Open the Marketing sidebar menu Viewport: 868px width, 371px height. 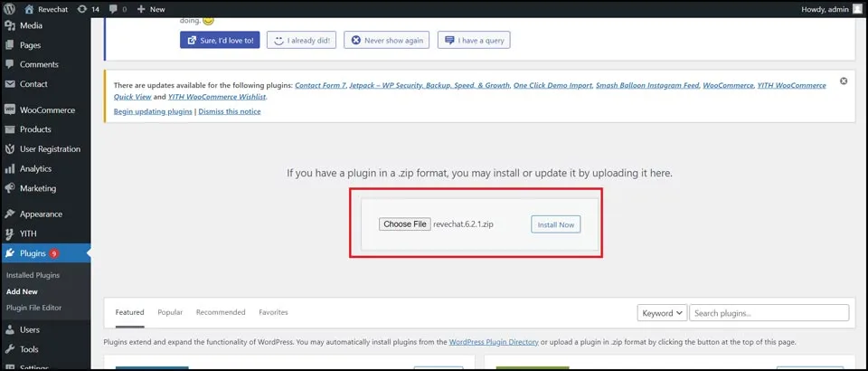point(38,189)
